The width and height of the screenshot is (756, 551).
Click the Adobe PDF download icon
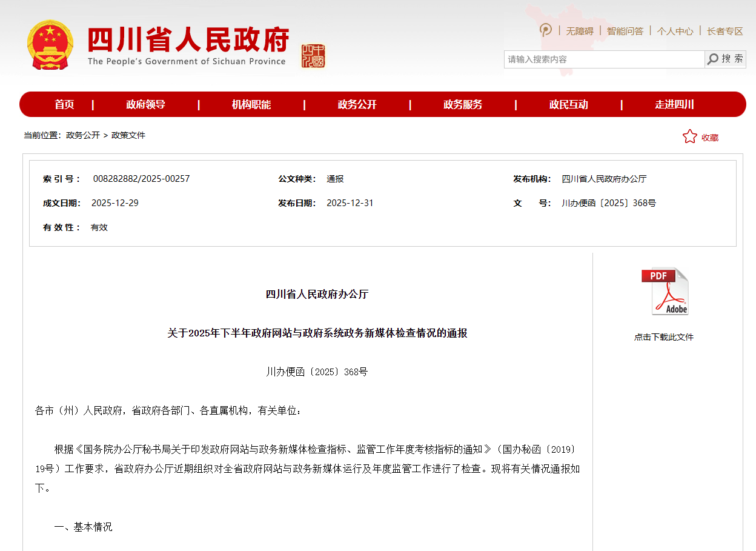click(x=665, y=292)
